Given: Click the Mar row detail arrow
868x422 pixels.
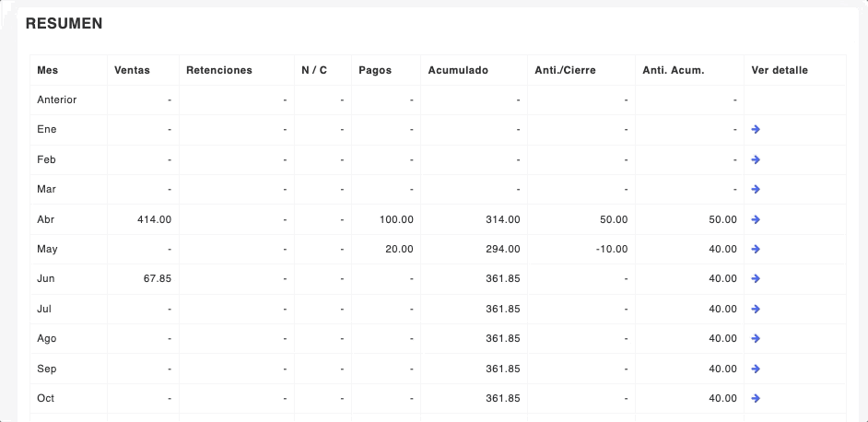Looking at the screenshot, I should tap(756, 190).
